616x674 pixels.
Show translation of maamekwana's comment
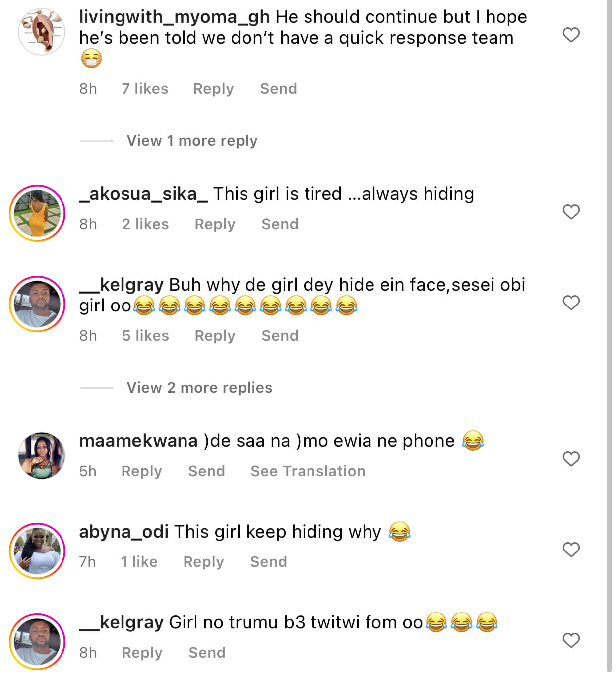pos(308,471)
